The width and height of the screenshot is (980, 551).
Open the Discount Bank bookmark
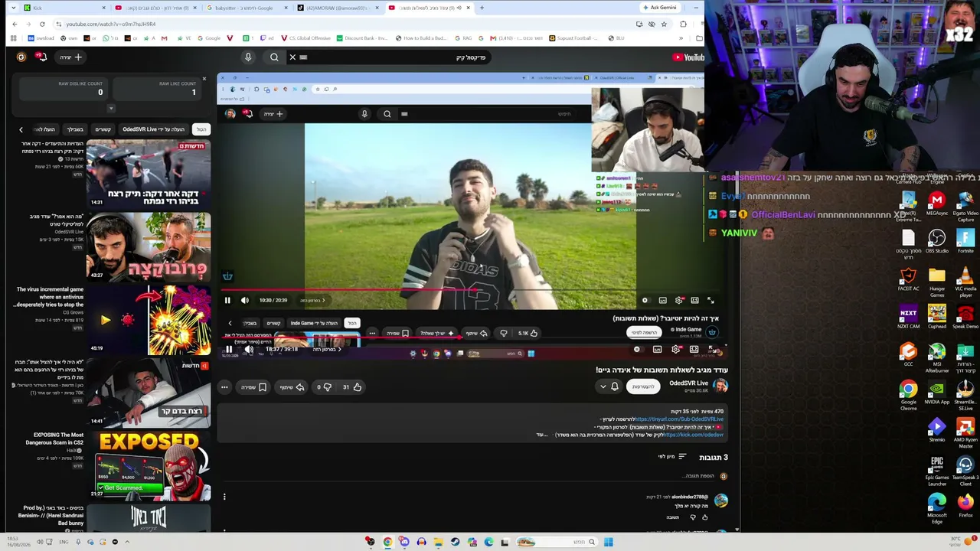(361, 38)
